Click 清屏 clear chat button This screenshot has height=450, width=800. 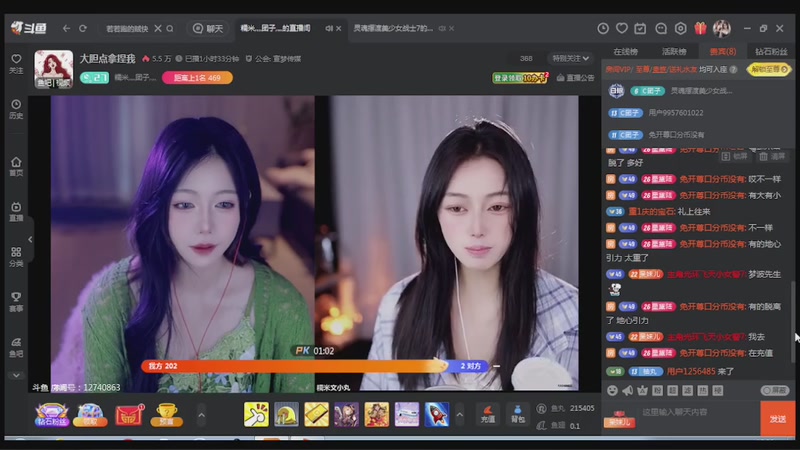(x=772, y=156)
